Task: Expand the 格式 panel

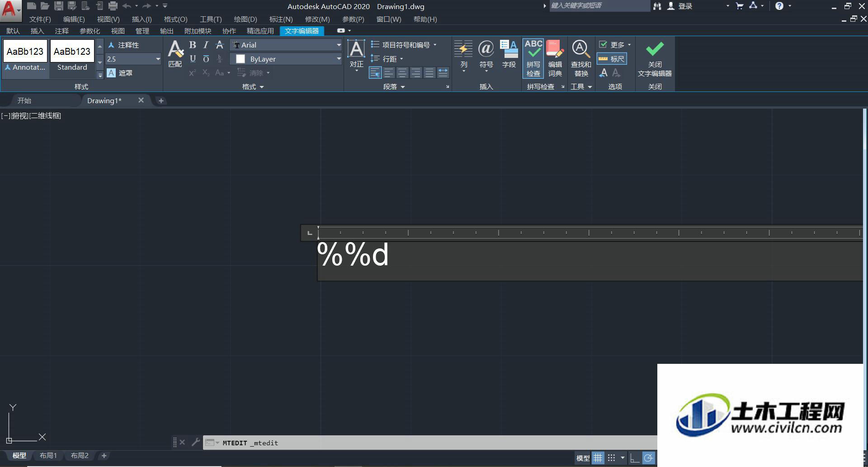Action: [253, 86]
